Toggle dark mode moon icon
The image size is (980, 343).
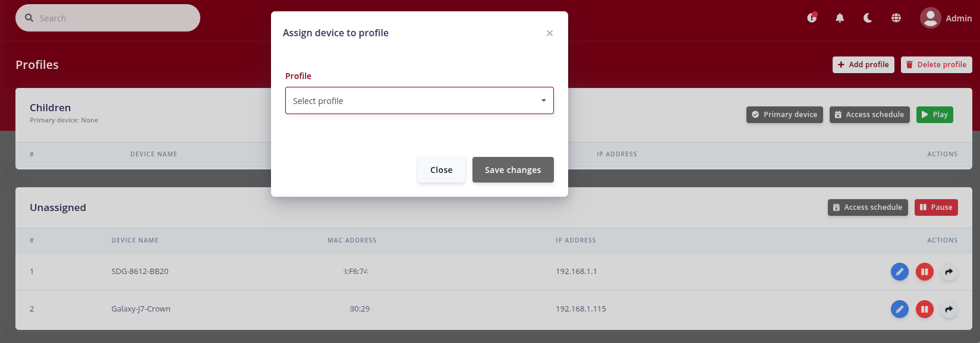pos(868,18)
